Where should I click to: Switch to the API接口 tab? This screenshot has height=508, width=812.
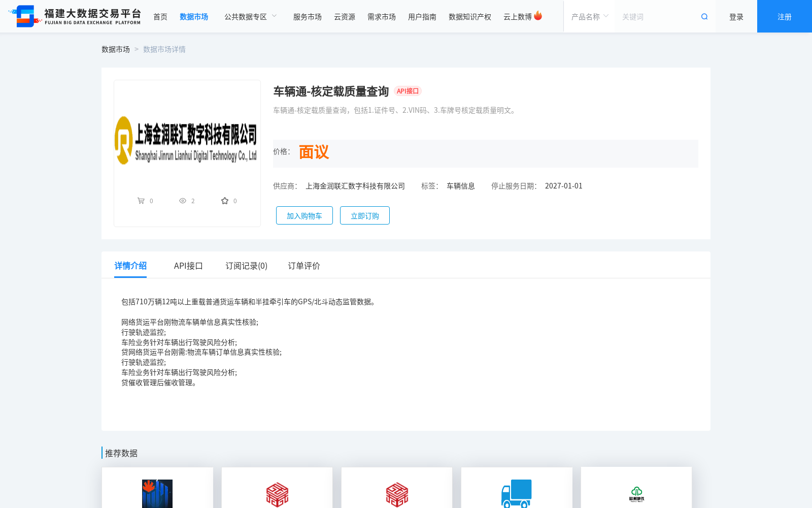(x=188, y=266)
